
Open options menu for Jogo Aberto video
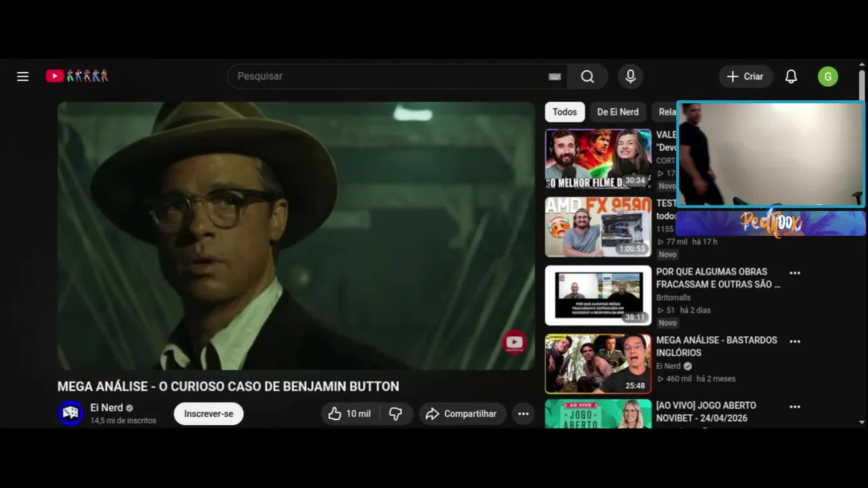[795, 407]
